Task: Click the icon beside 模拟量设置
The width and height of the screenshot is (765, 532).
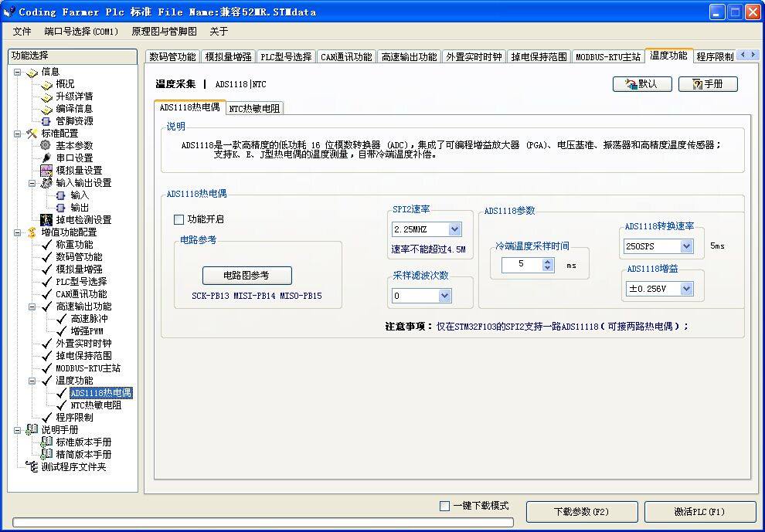Action: (46, 171)
